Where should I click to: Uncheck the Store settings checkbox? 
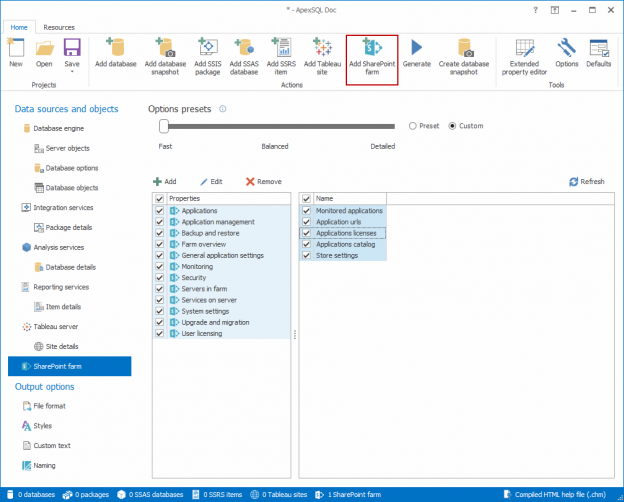tap(306, 255)
